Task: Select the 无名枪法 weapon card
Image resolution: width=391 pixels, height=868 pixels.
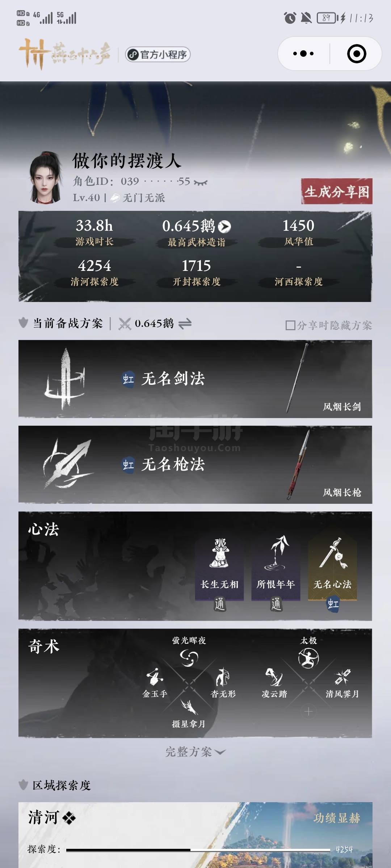Action: coord(195,465)
